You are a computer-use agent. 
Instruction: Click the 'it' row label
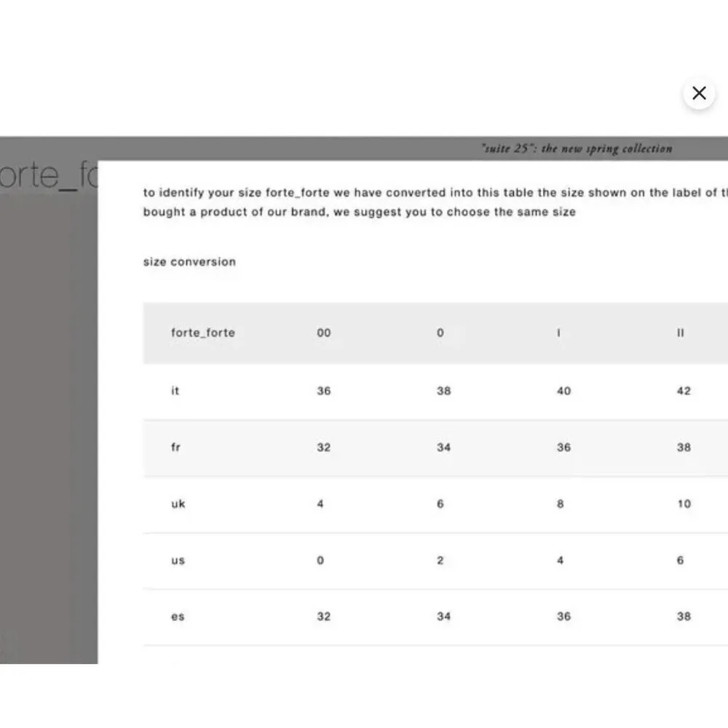pyautogui.click(x=175, y=391)
